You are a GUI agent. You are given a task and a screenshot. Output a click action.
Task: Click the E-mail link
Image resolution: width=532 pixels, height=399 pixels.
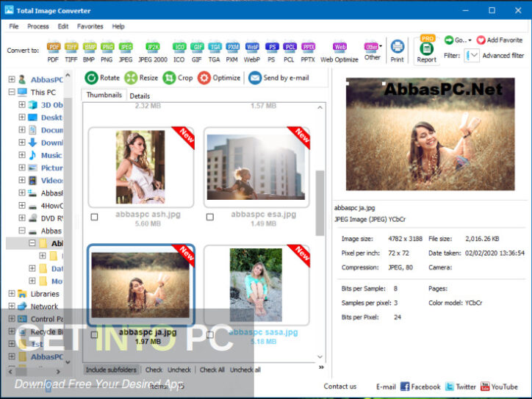[x=386, y=387]
